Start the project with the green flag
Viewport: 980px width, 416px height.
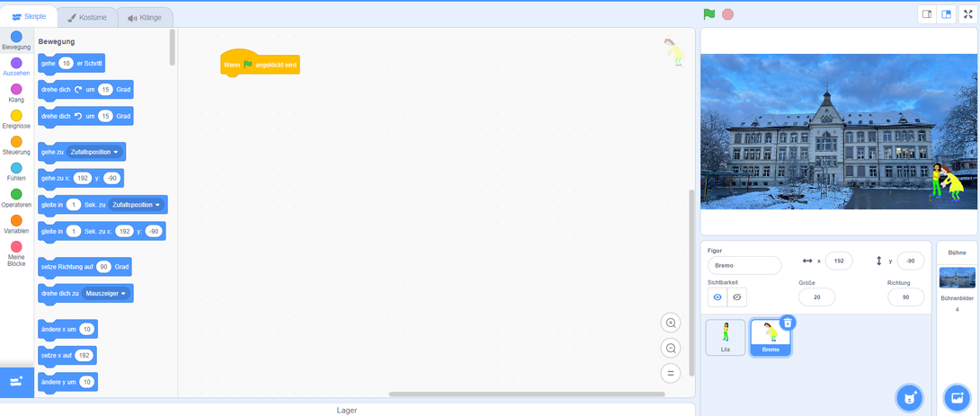pos(708,13)
